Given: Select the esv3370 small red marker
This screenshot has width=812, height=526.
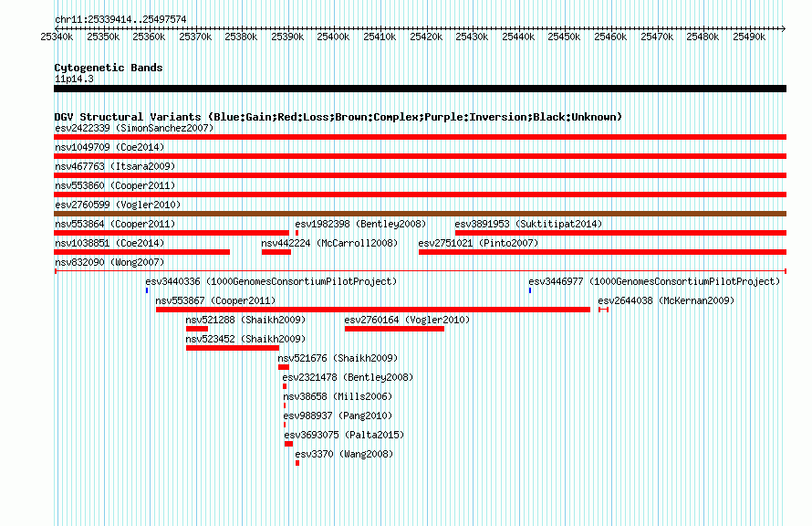Looking at the screenshot, I should pyautogui.click(x=297, y=463).
